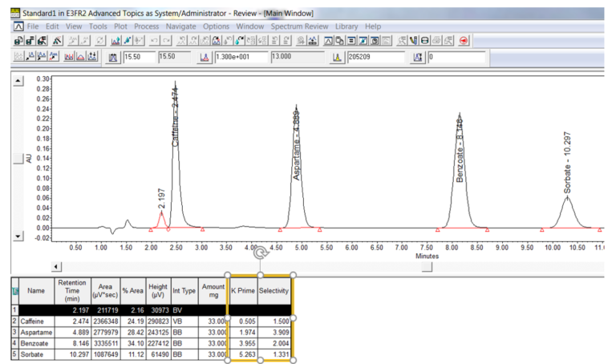
Task: Click the blue peaks over printer icon
Action: pyautogui.click(x=313, y=40)
